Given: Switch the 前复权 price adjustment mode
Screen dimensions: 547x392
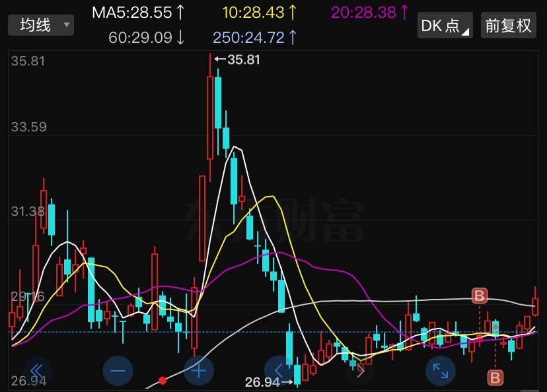Looking at the screenshot, I should 508,26.
